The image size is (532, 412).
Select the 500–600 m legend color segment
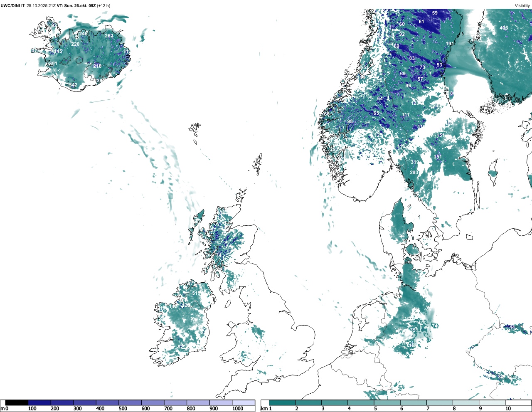[x=130, y=402]
